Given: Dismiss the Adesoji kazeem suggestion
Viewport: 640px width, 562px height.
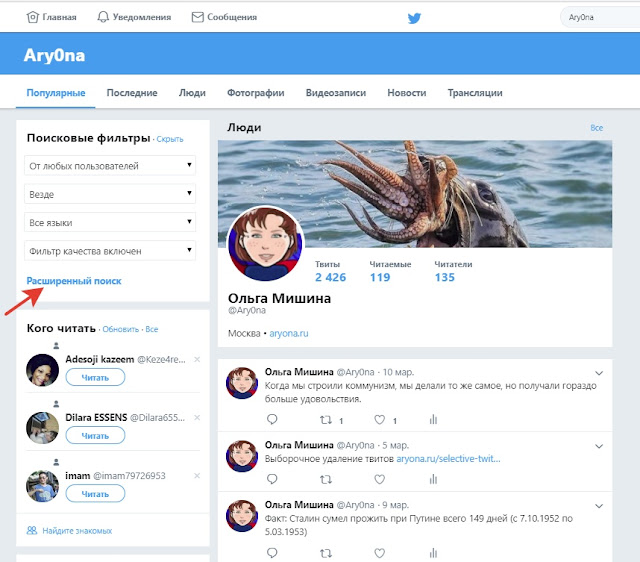Looking at the screenshot, I should 197,359.
